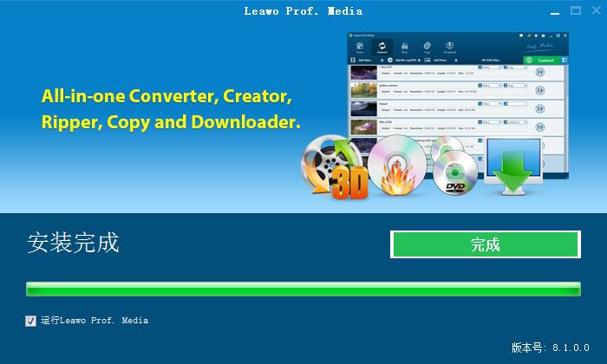Click the green arrow monitor downloader icon
The width and height of the screenshot is (607, 364).
[513, 166]
